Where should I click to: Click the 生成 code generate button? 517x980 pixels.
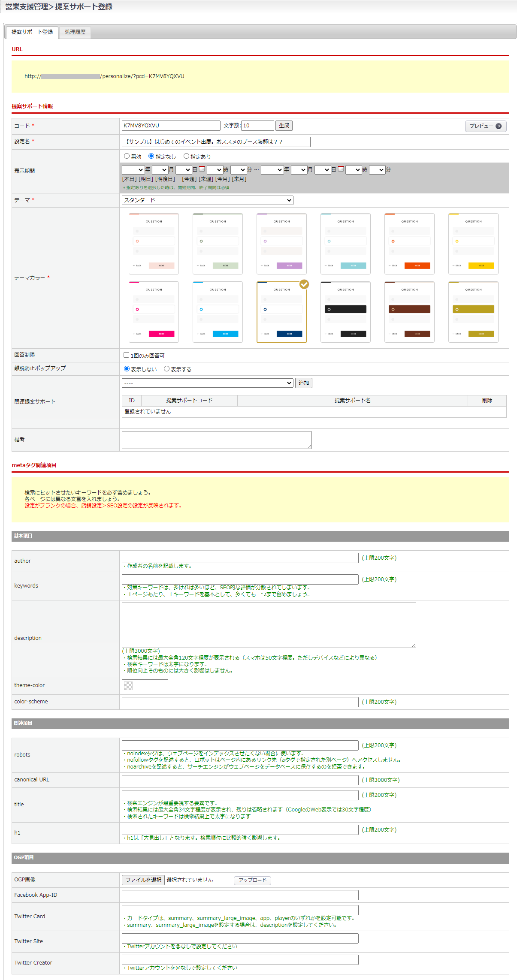coord(284,126)
